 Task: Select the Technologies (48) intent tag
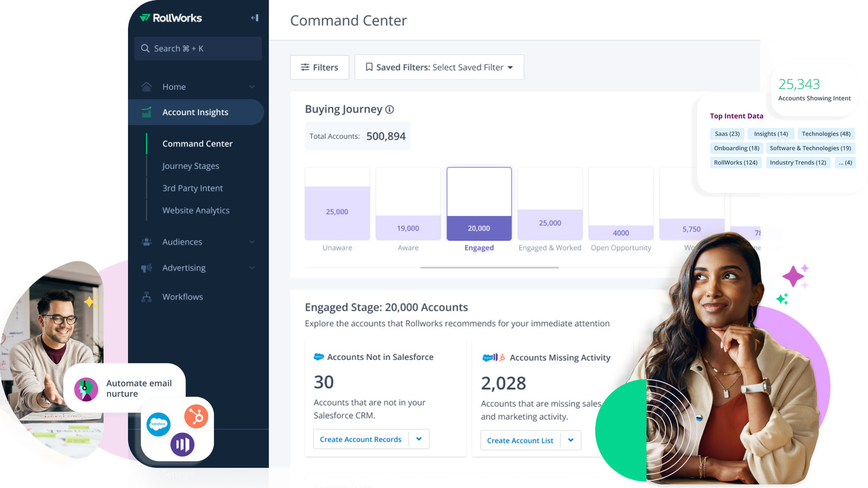click(826, 134)
